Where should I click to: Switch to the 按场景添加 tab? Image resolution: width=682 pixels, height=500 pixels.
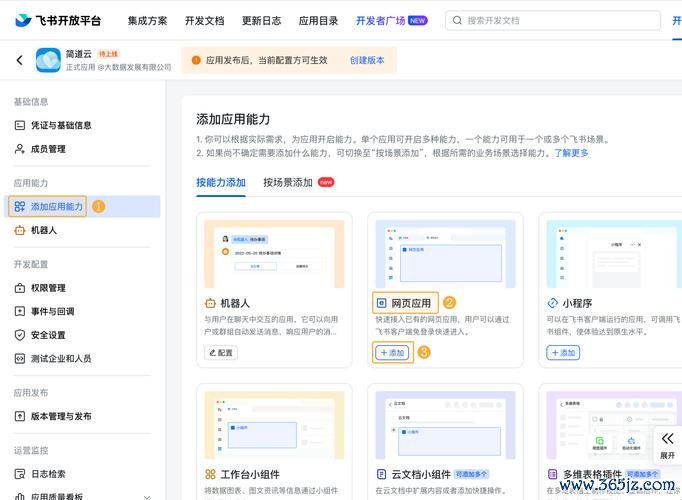click(x=288, y=183)
